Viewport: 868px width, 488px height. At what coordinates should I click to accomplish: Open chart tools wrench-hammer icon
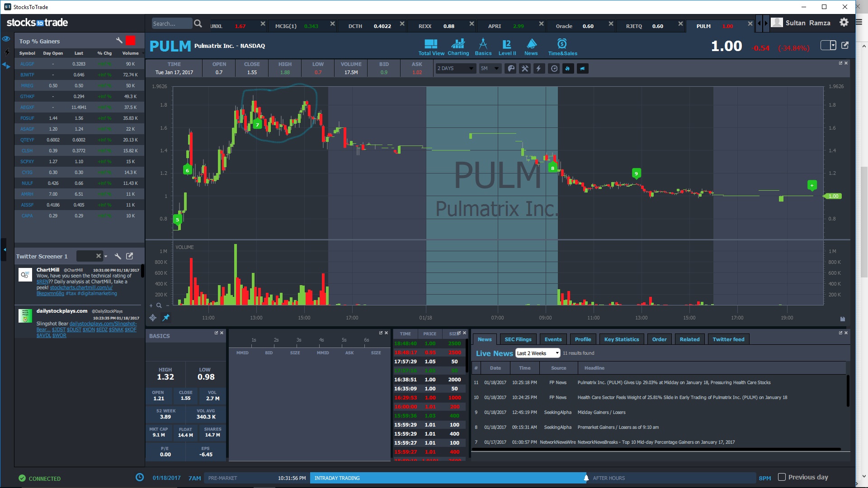(x=524, y=69)
